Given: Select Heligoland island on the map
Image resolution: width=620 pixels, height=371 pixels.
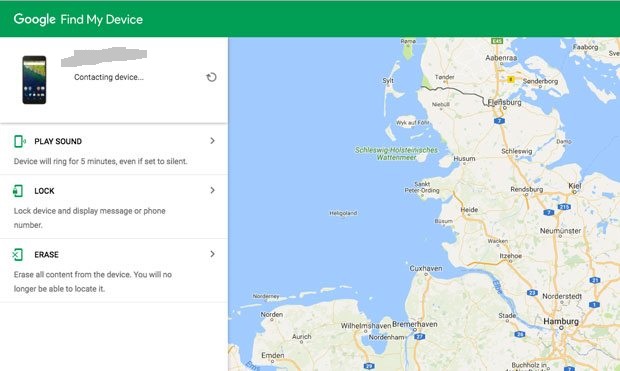Looking at the screenshot, I should coord(343,213).
